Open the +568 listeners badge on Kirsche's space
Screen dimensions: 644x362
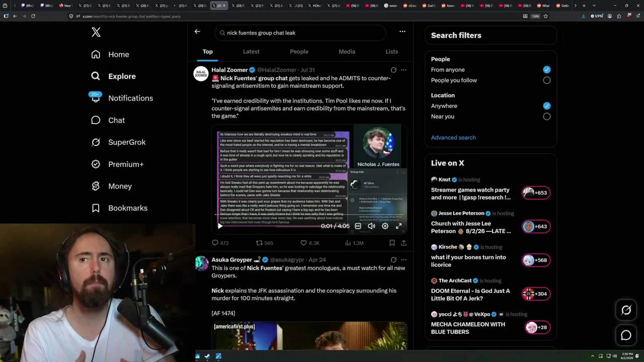(x=536, y=260)
